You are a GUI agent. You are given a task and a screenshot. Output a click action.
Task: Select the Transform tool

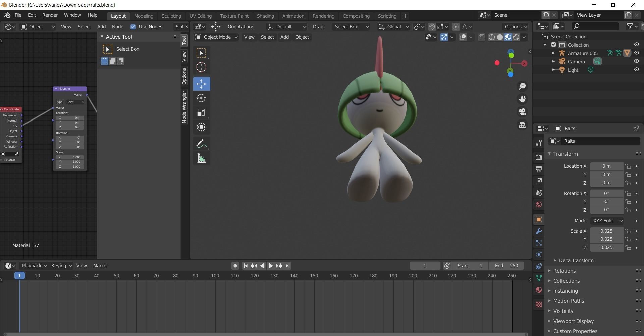click(x=201, y=127)
